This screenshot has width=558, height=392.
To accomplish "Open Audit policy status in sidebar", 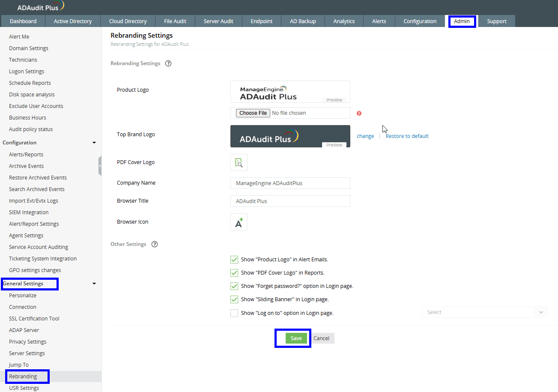I will click(31, 129).
